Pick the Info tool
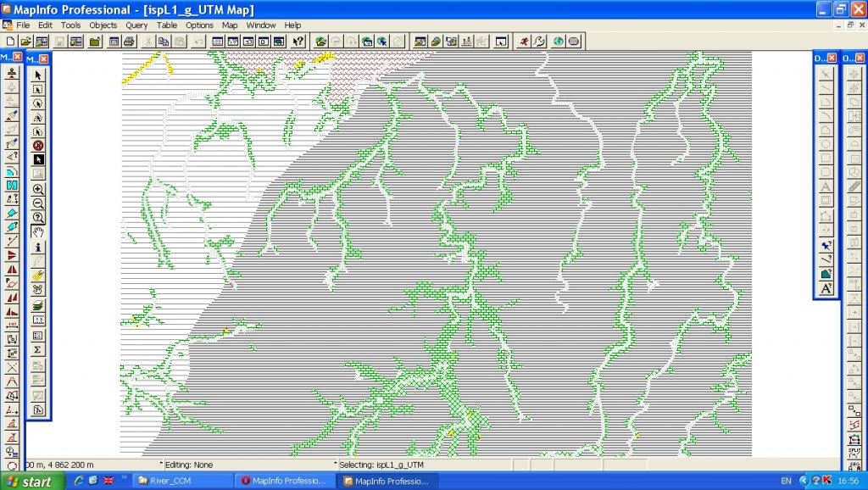 coord(38,247)
